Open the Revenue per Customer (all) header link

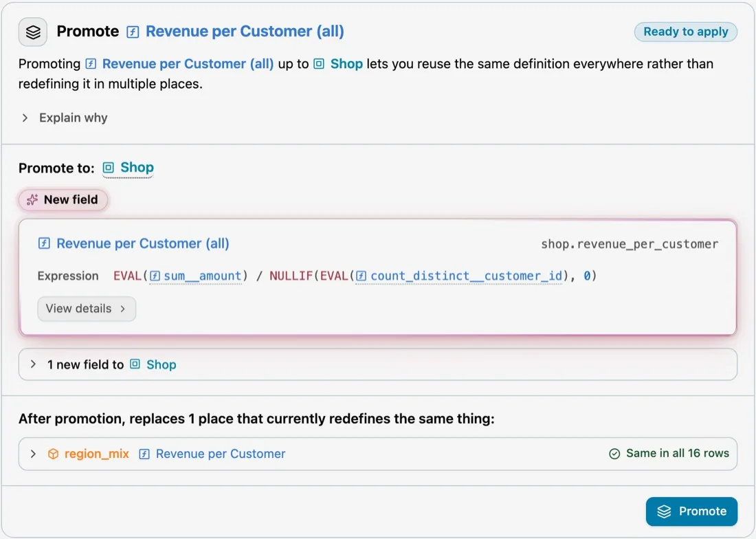pos(245,32)
